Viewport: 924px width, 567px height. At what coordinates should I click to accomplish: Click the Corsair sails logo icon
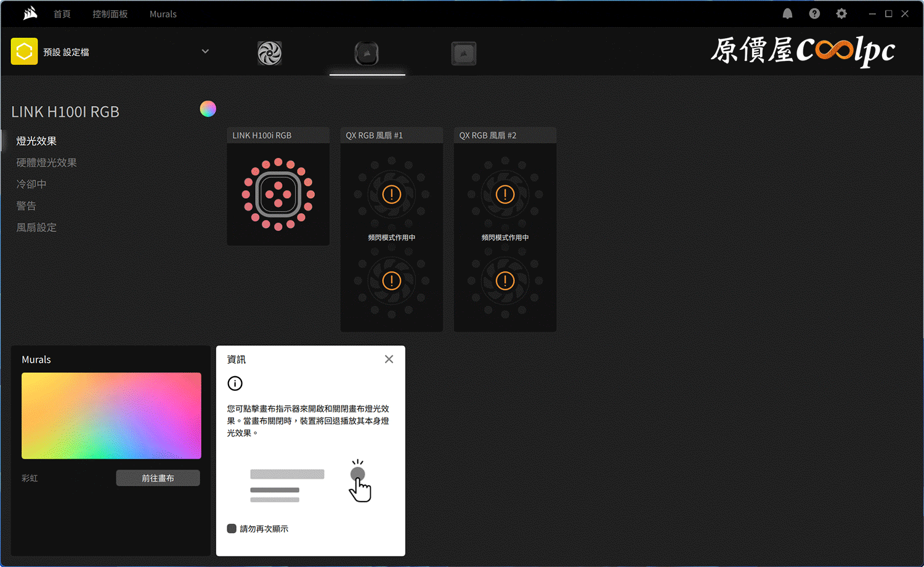click(x=30, y=14)
